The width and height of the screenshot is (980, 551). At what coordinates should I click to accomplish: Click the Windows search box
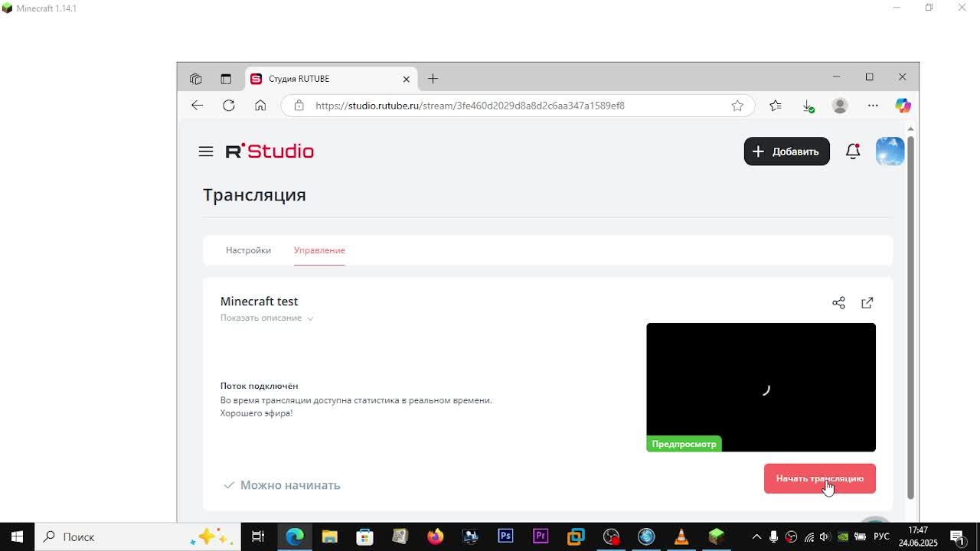tap(138, 536)
